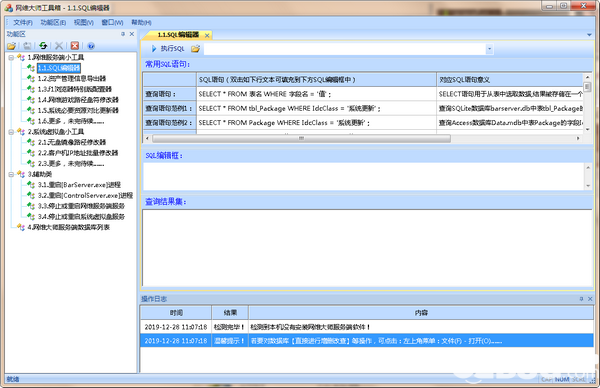Click the red X close icon in the 功能区 toolbar

click(75, 46)
